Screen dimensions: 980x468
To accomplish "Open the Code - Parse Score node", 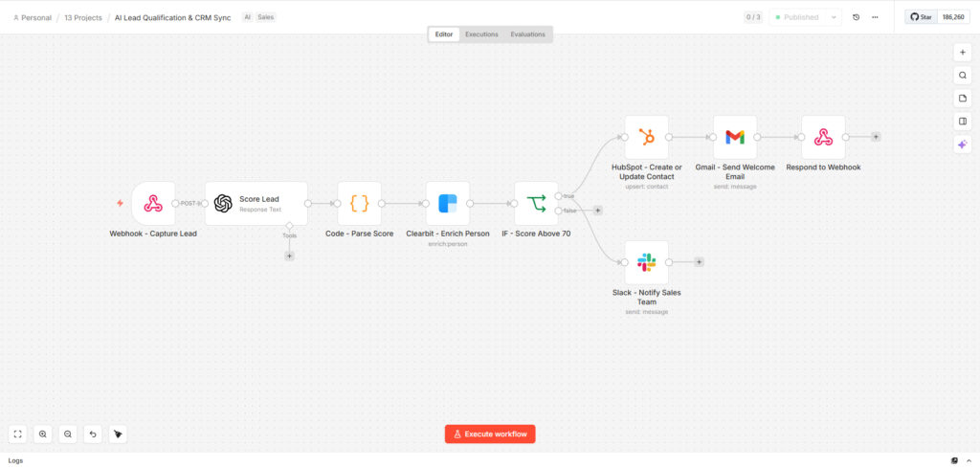I will (x=360, y=203).
